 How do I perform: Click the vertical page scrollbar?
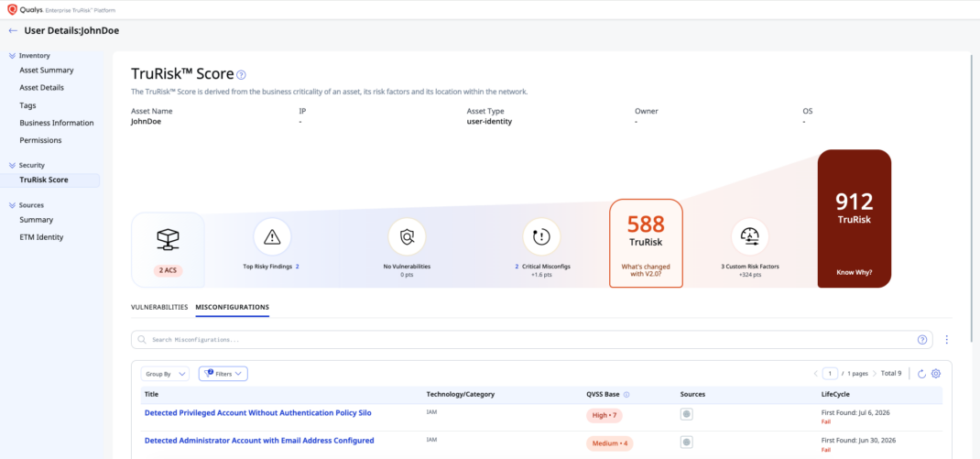click(x=973, y=197)
